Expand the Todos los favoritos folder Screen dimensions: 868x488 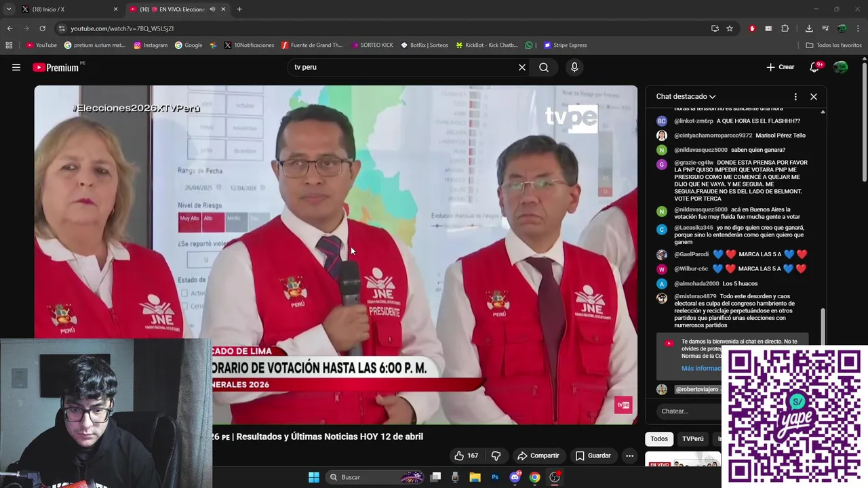click(833, 45)
